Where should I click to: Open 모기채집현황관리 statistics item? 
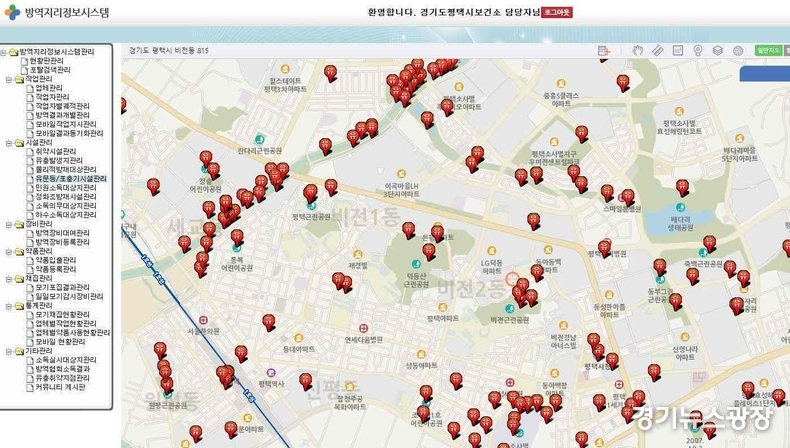[x=62, y=315]
